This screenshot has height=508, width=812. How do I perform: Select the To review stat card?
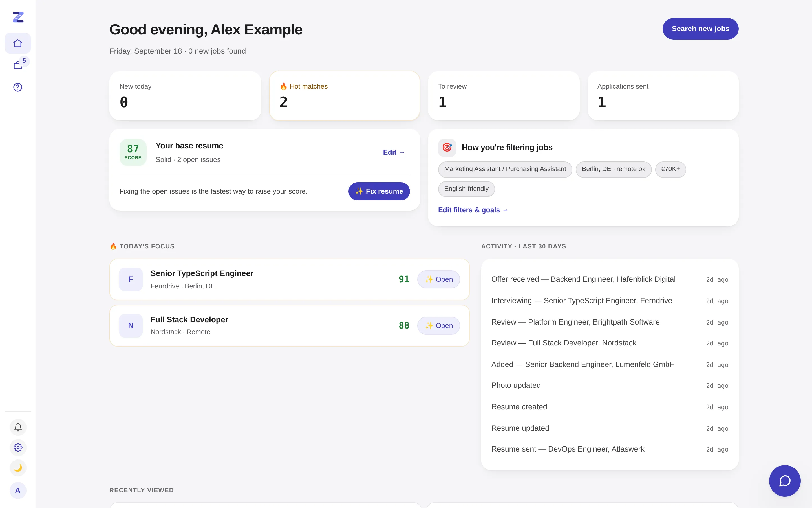504,96
